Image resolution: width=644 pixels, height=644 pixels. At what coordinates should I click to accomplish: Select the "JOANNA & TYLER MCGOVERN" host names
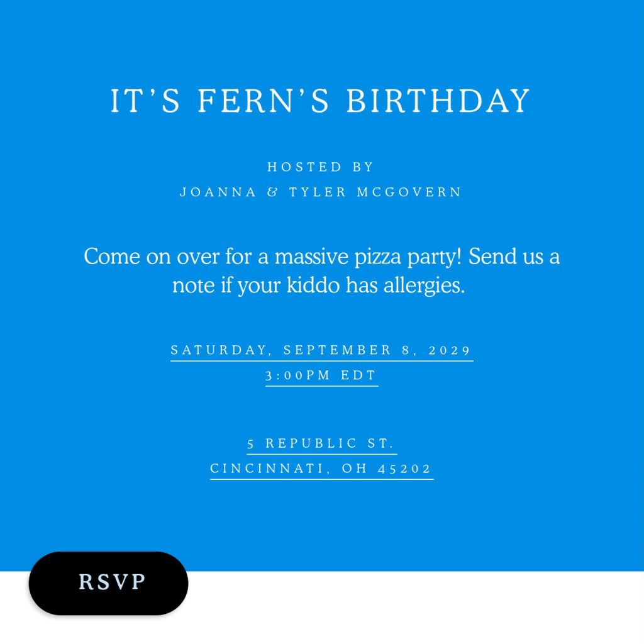coord(321,192)
